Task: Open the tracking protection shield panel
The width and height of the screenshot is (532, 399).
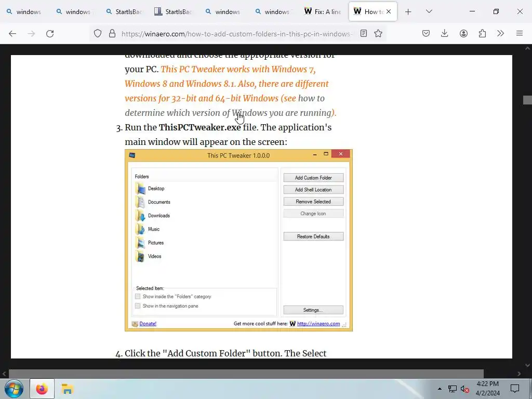Action: tap(98, 33)
